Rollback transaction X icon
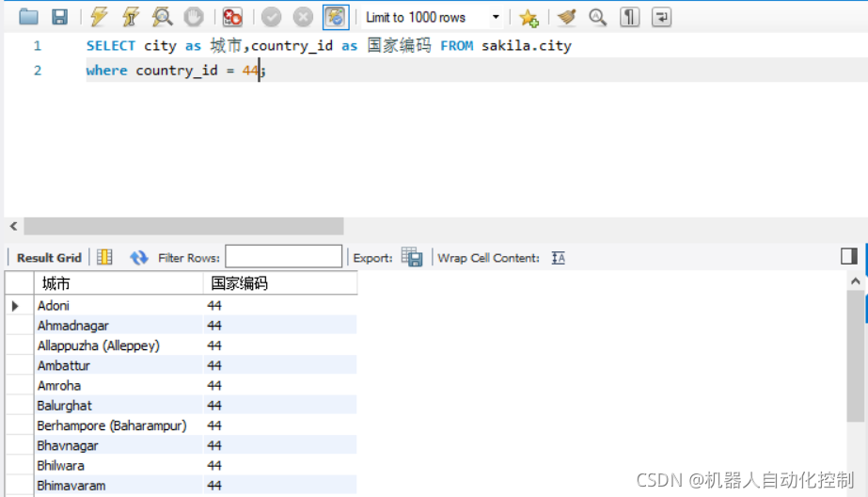868x497 pixels. point(303,17)
